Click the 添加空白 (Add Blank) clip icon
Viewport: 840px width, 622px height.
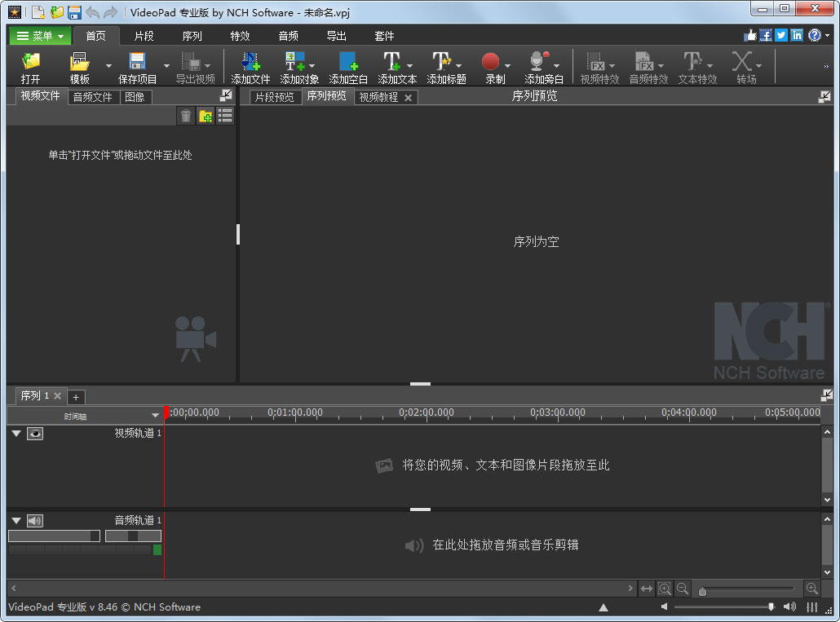pyautogui.click(x=348, y=62)
